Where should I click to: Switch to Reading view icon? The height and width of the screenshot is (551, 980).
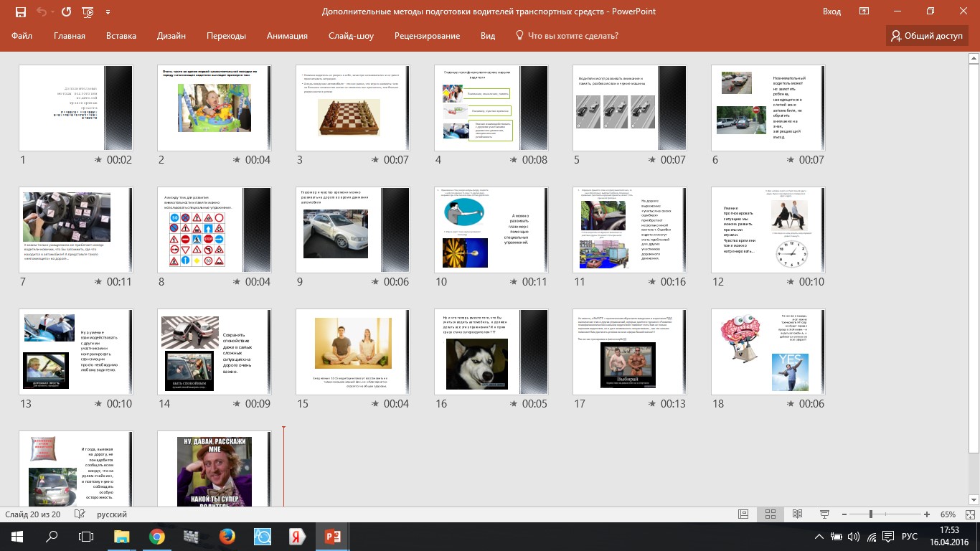tap(797, 514)
